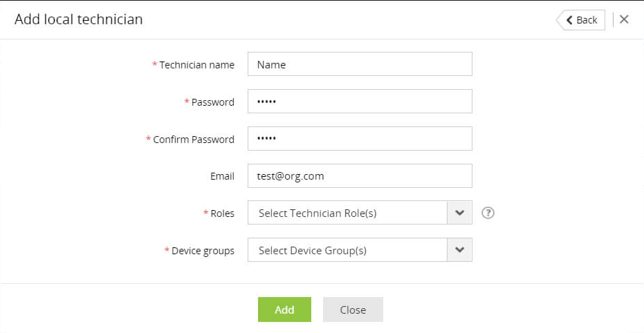Click the Device groups label
This screenshot has width=644, height=333.
(x=203, y=251)
